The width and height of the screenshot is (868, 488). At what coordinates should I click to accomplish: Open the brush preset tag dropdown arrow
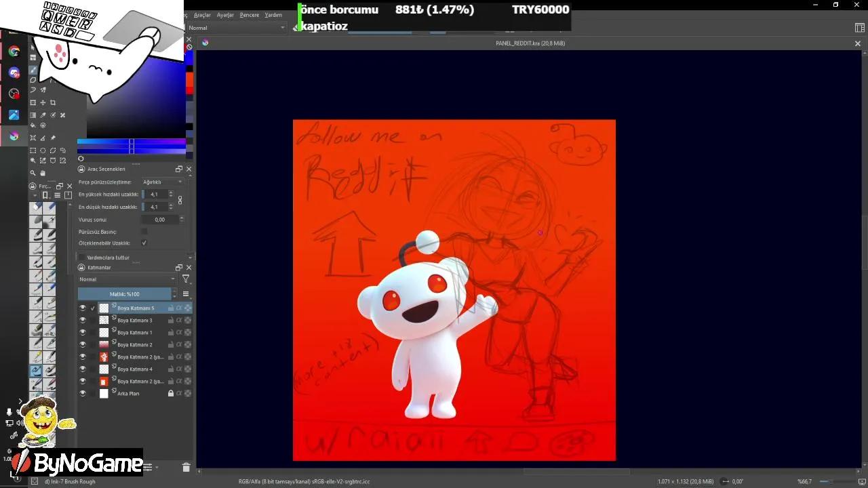[x=35, y=195]
